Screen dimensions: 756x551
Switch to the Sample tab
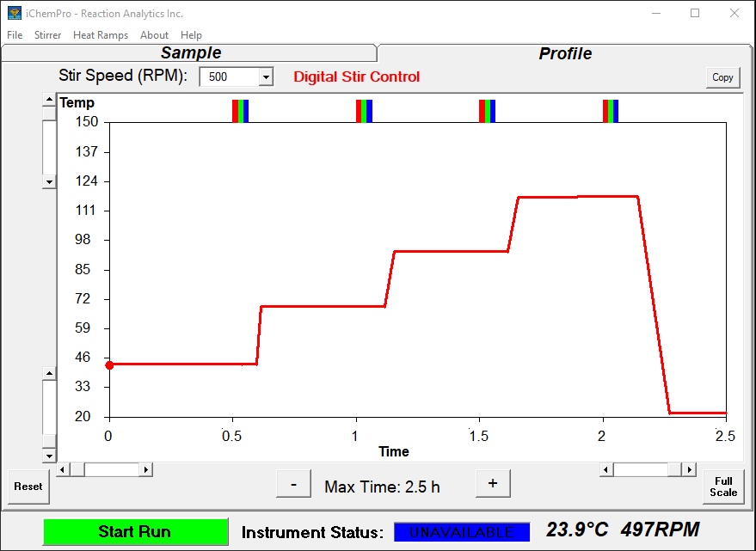(189, 52)
